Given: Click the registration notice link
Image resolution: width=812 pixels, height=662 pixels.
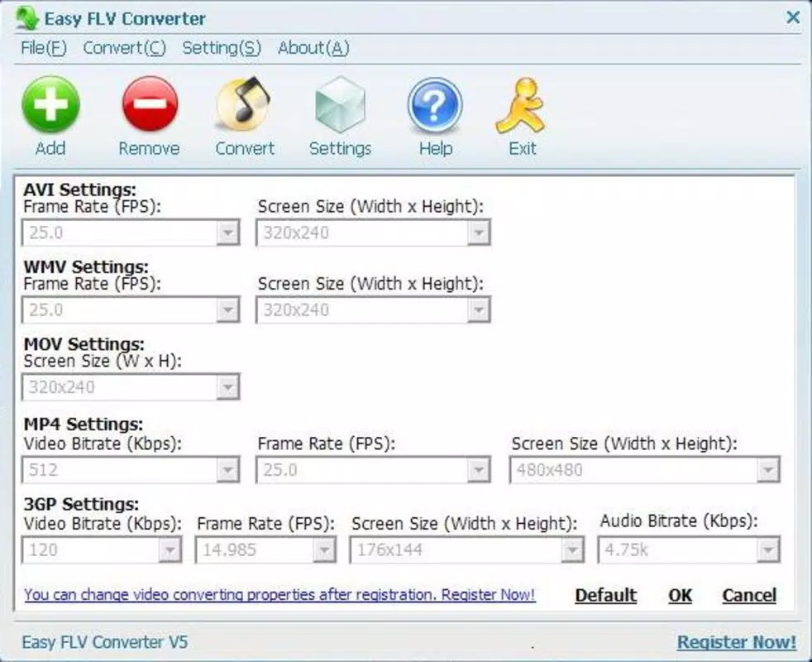Looking at the screenshot, I should point(279,595).
